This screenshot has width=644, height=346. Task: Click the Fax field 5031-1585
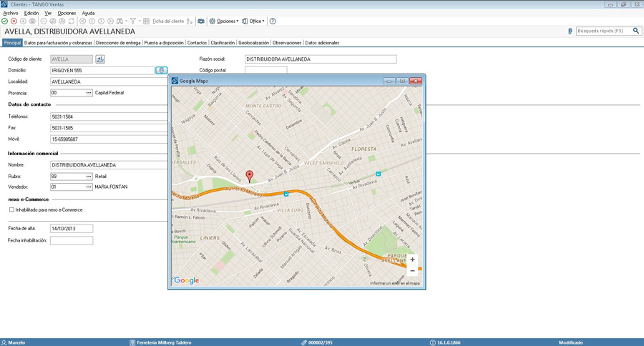[109, 128]
